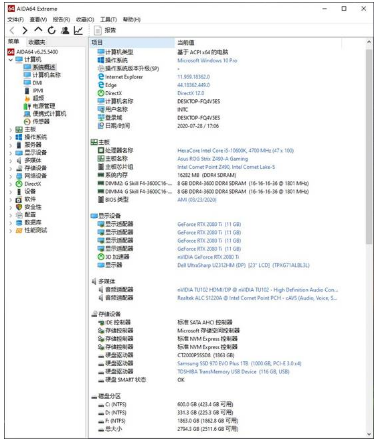Switch to the 收藏夹 favorites tab
The image size is (378, 443).
[x=37, y=42]
